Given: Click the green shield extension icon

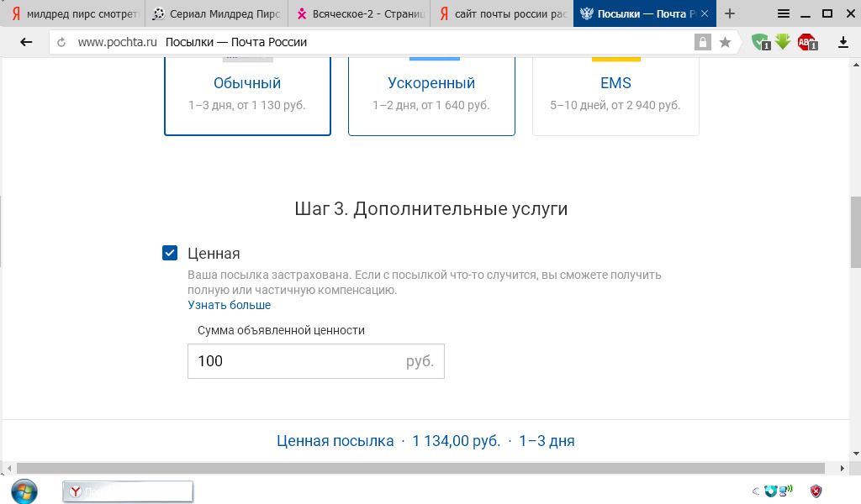Looking at the screenshot, I should (760, 42).
